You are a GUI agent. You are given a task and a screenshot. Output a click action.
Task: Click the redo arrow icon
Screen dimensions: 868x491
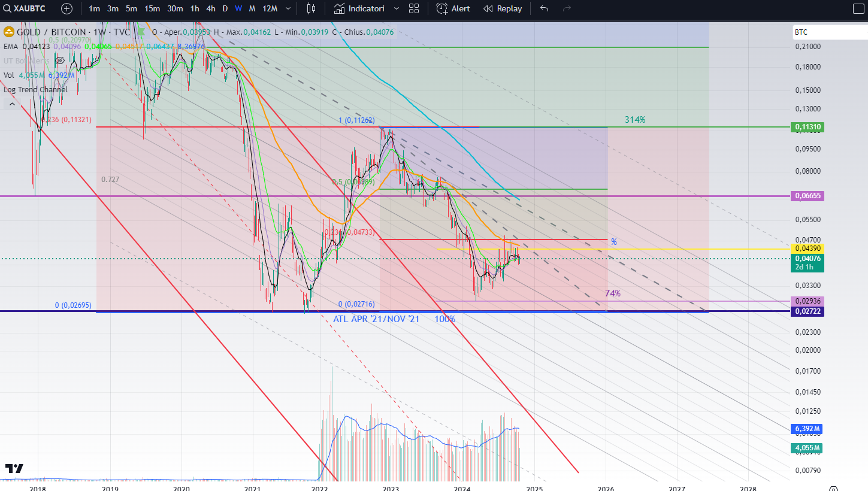point(567,9)
